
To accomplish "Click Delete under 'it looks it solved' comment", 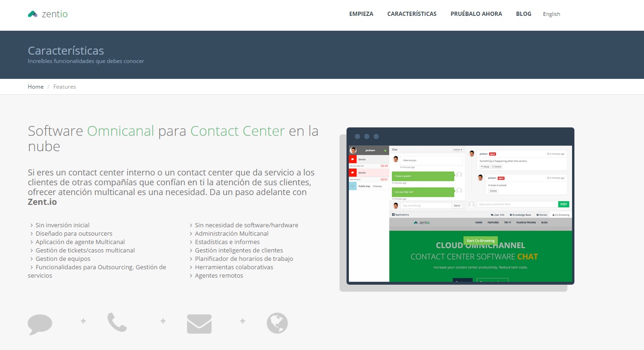I will [493, 191].
